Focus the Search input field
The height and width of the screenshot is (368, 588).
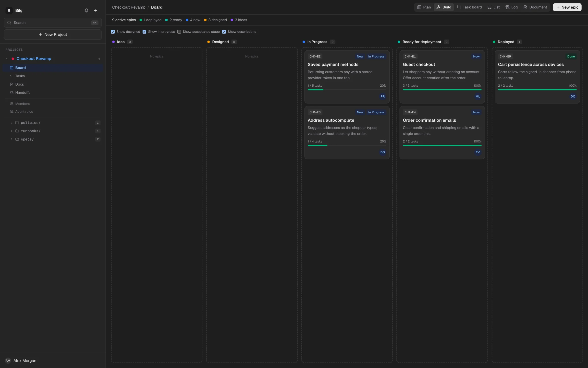[x=53, y=23]
